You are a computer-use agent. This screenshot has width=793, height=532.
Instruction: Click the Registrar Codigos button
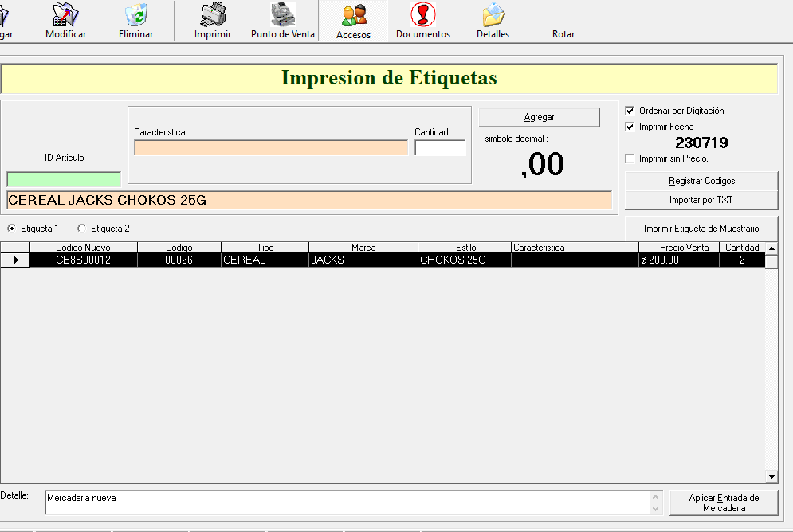click(x=701, y=181)
